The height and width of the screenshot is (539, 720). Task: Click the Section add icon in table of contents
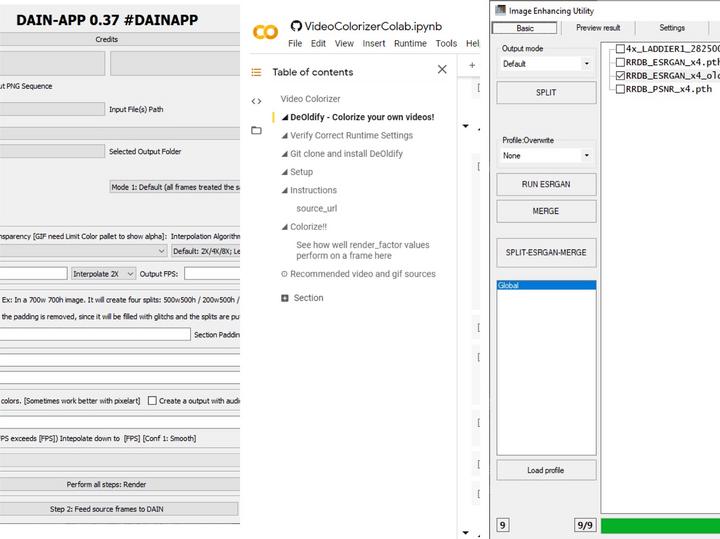tap(285, 298)
